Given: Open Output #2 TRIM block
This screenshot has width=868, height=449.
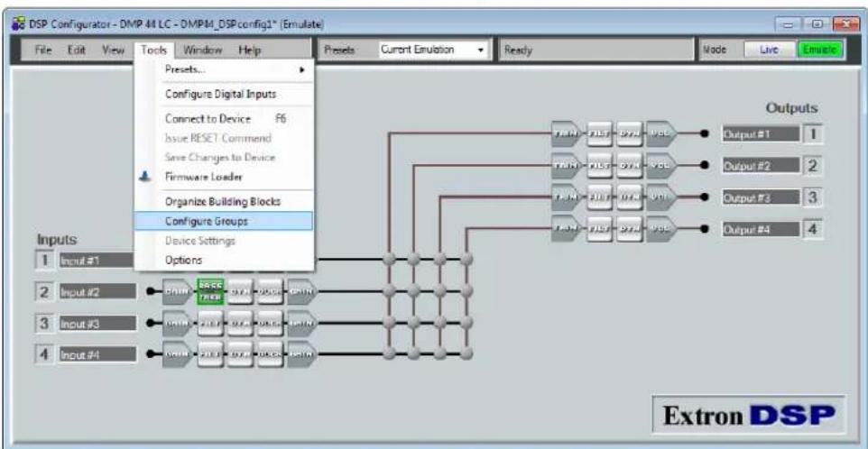Looking at the screenshot, I should pos(567,165).
